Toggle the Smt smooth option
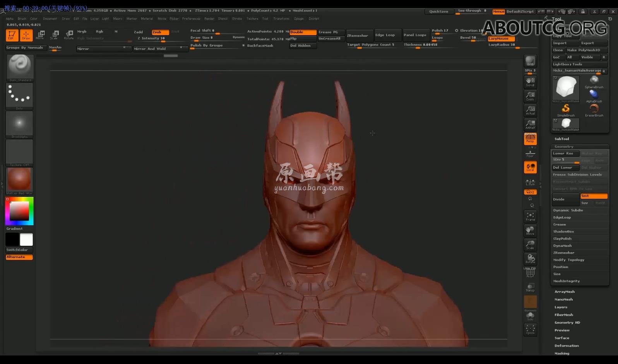Viewport: 618px width, 364px height. pyautogui.click(x=594, y=196)
